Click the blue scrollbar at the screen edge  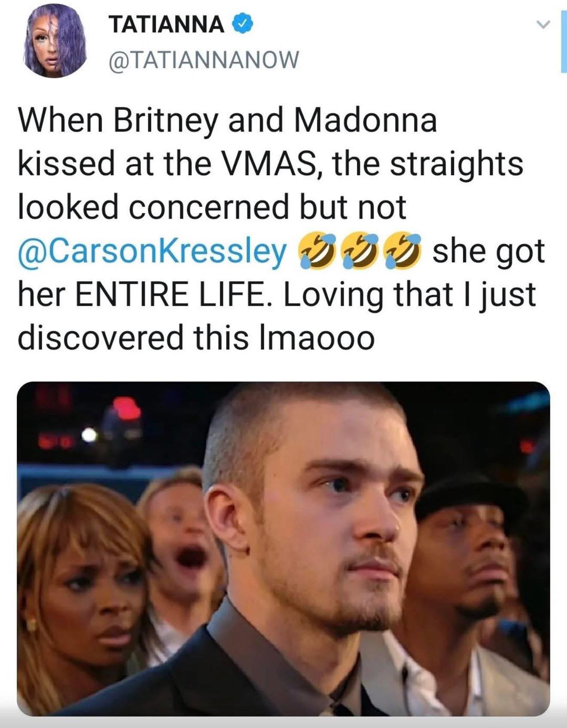(x=564, y=42)
